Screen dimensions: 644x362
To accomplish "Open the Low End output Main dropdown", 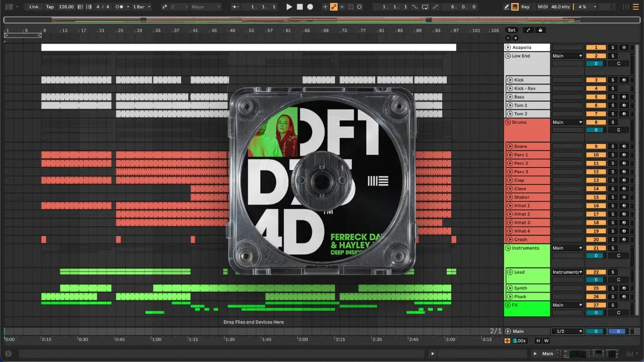I will pyautogui.click(x=568, y=56).
